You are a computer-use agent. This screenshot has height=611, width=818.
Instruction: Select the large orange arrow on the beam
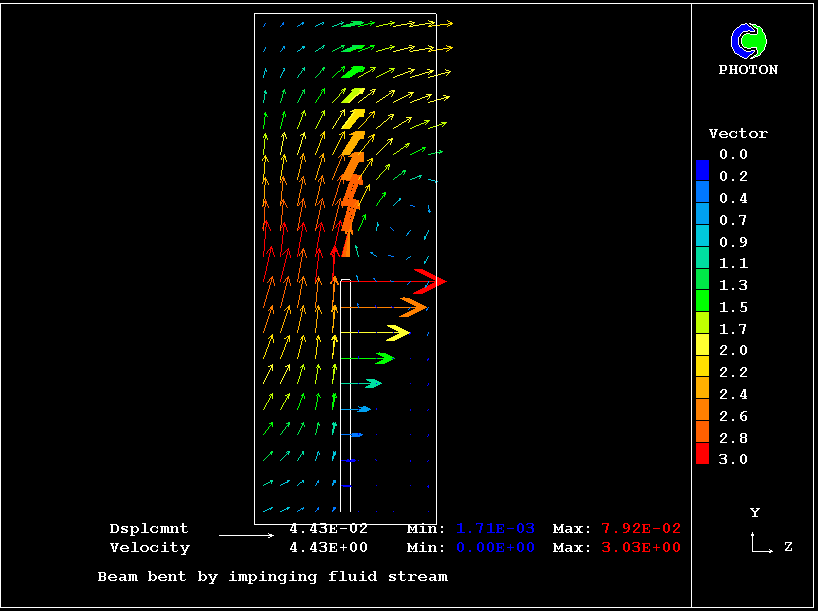click(x=412, y=306)
